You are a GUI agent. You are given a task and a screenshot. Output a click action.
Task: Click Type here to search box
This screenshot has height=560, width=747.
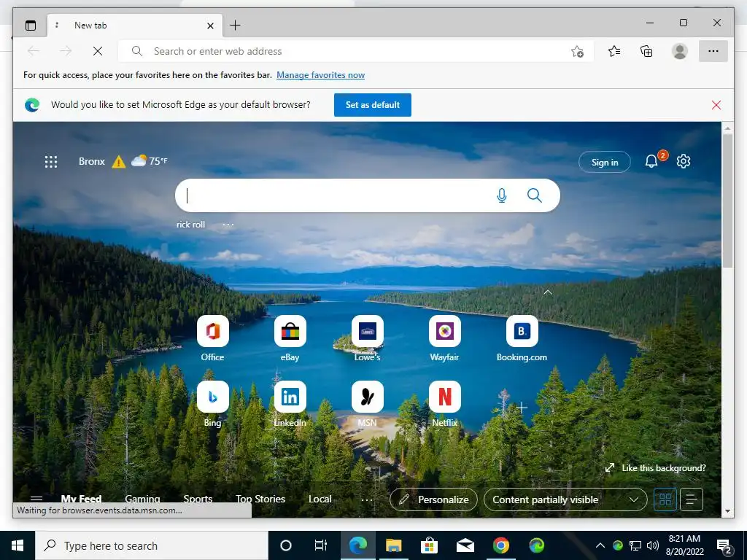(x=152, y=545)
